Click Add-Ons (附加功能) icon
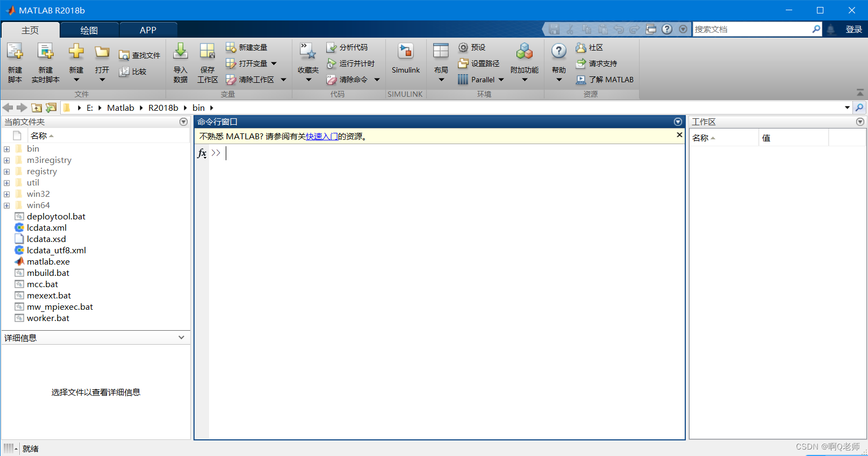Viewport: 868px width, 456px height. point(525,52)
